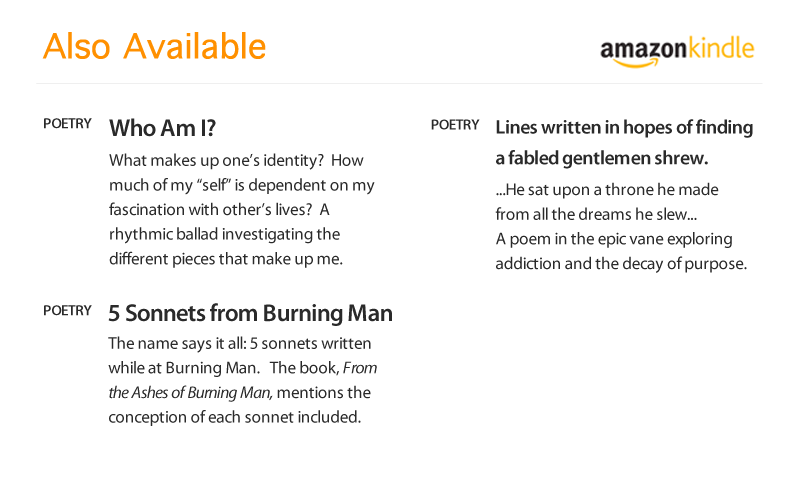The width and height of the screenshot is (800, 486).
Task: Select POETRY label beside "Lines written"
Action: coord(455,125)
